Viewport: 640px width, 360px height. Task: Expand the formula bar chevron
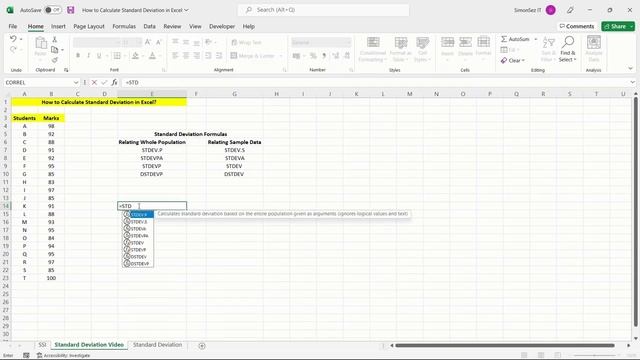pyautogui.click(x=632, y=82)
